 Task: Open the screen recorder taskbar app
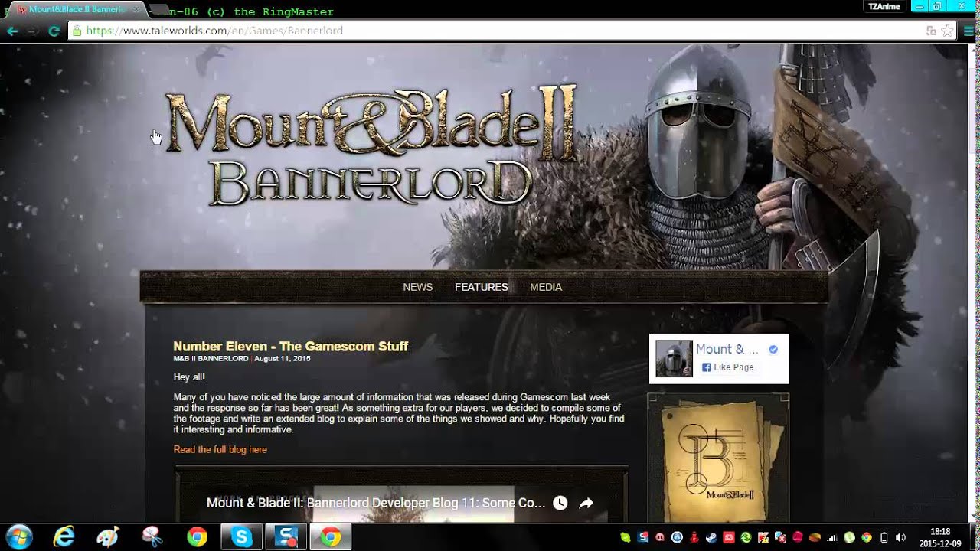286,537
